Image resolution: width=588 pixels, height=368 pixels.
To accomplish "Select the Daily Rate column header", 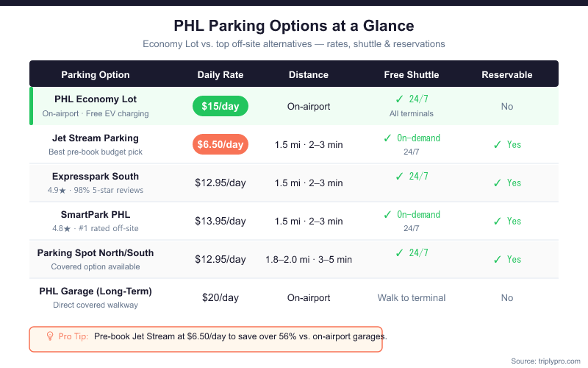I will [220, 75].
